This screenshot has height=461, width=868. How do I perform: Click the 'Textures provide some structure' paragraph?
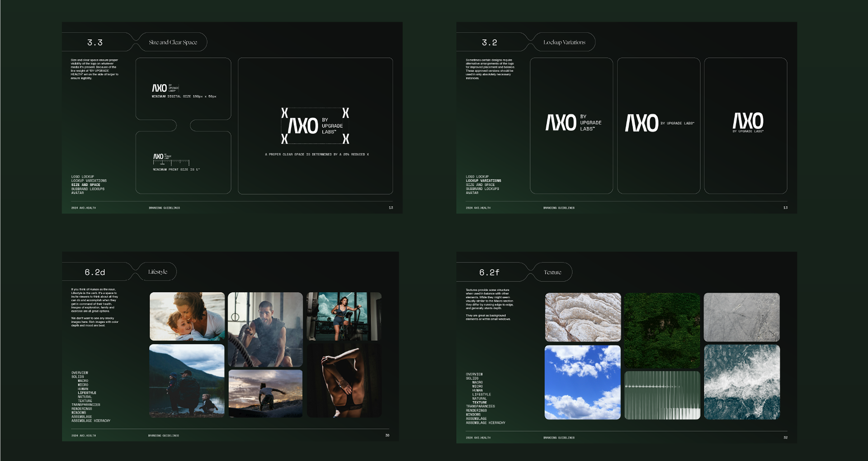click(x=490, y=299)
